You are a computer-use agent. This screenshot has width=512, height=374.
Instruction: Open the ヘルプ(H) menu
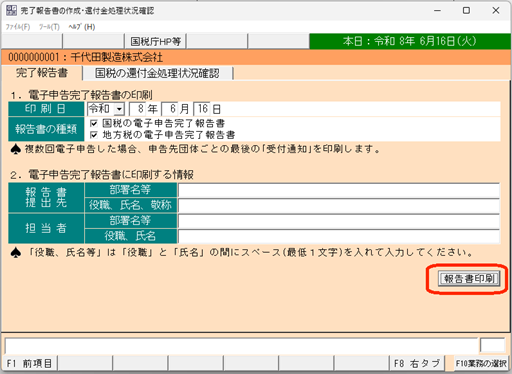tap(82, 27)
